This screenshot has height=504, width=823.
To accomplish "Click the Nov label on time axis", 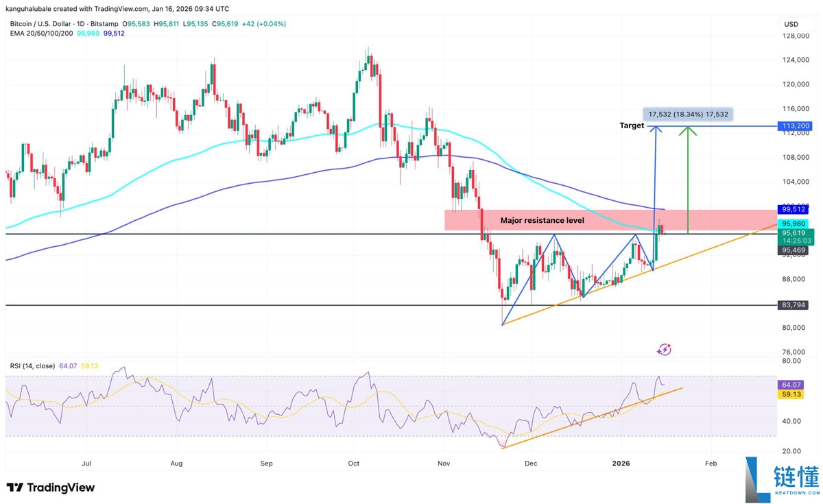I will [x=444, y=464].
